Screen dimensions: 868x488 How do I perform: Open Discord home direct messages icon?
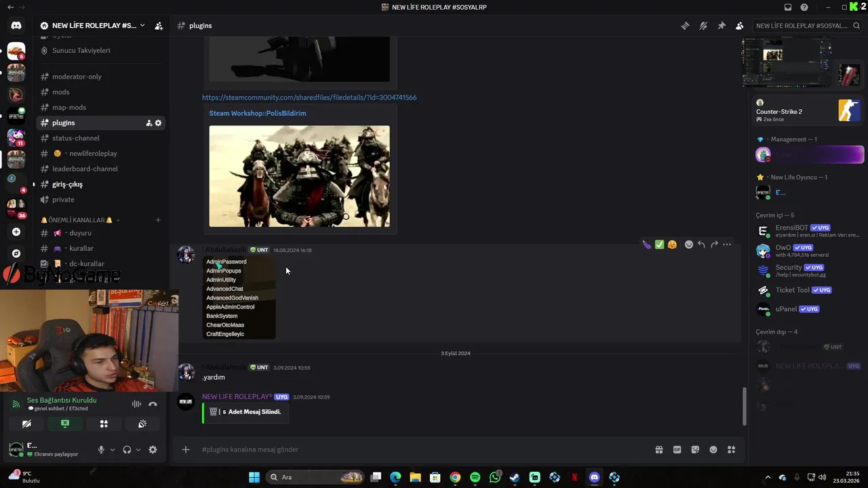point(16,26)
